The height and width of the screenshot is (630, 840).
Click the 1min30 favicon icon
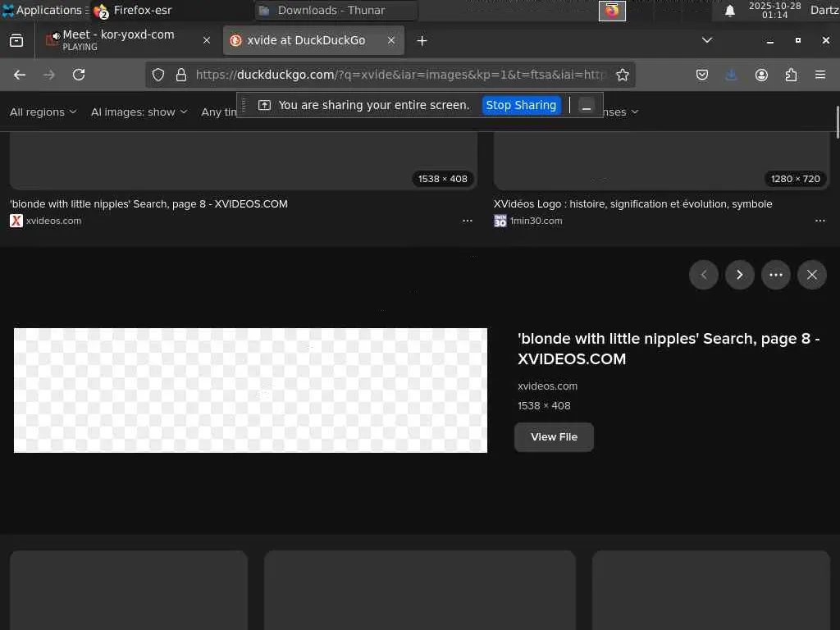coord(500,221)
